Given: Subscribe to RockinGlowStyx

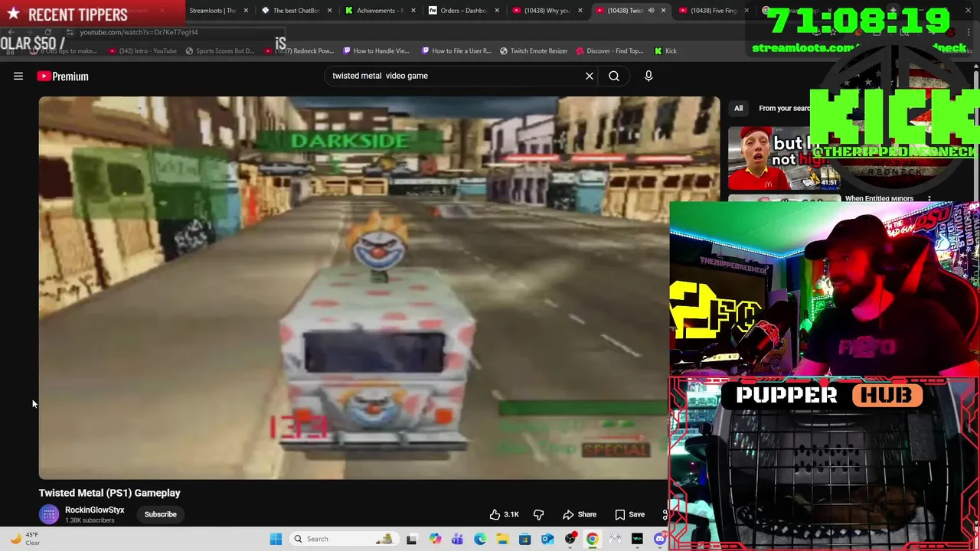Looking at the screenshot, I should click(x=161, y=514).
